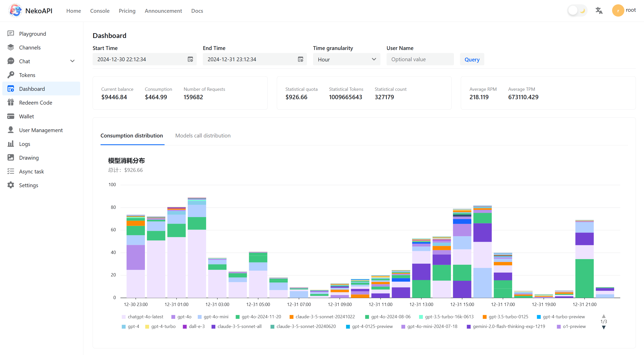Screen dimensions: 644x355
Task: Open Logs bar-chart icon
Action: click(11, 144)
